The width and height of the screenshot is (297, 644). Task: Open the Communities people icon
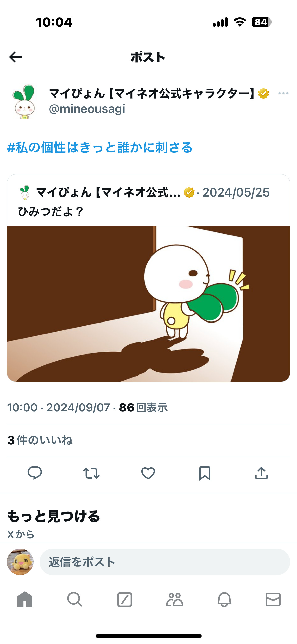tap(174, 599)
